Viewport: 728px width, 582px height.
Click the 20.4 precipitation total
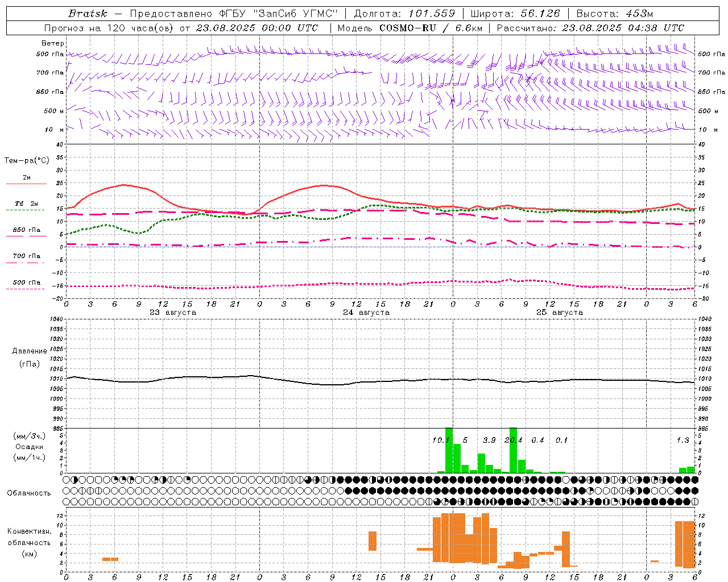514,440
